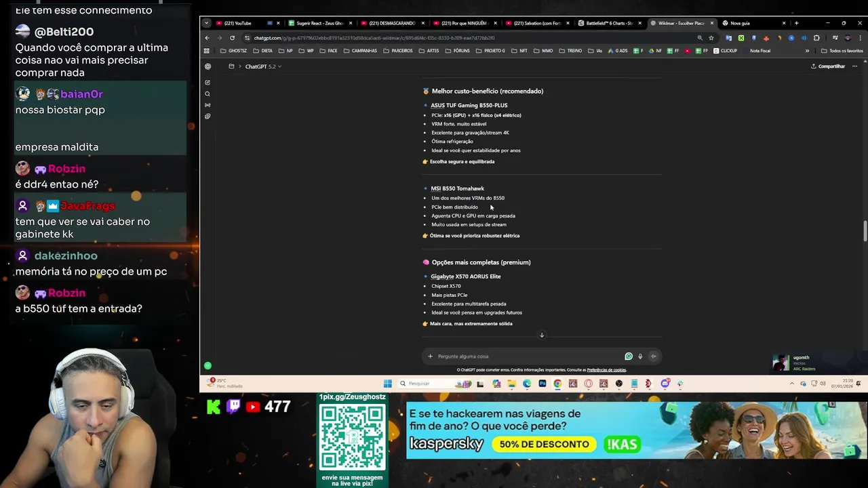Click the green status dot at bottom-left of page
The height and width of the screenshot is (488, 868).
pos(208,366)
